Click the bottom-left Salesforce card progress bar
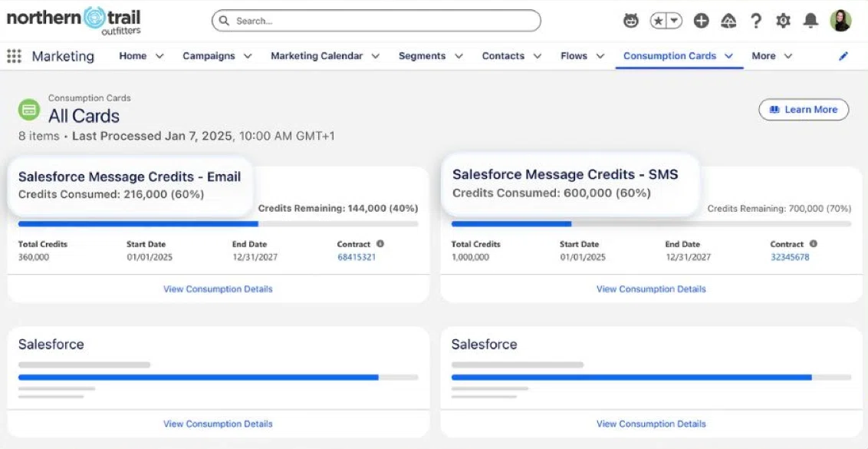Screen dimensions: 868x449 tap(218, 377)
